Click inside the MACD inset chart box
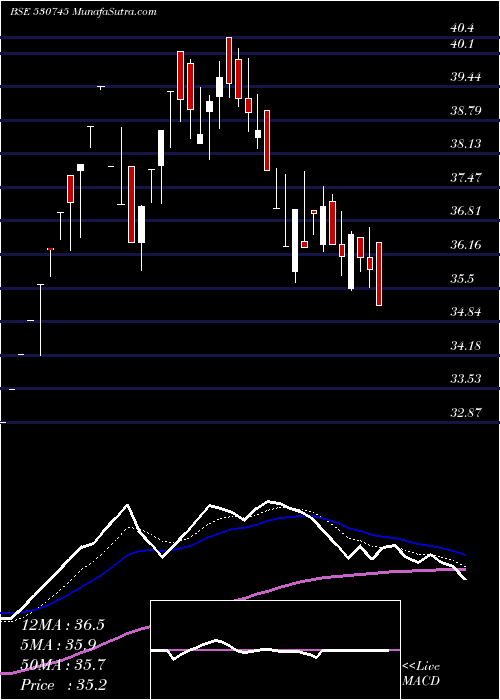The height and width of the screenshot is (700, 500). coord(275,650)
